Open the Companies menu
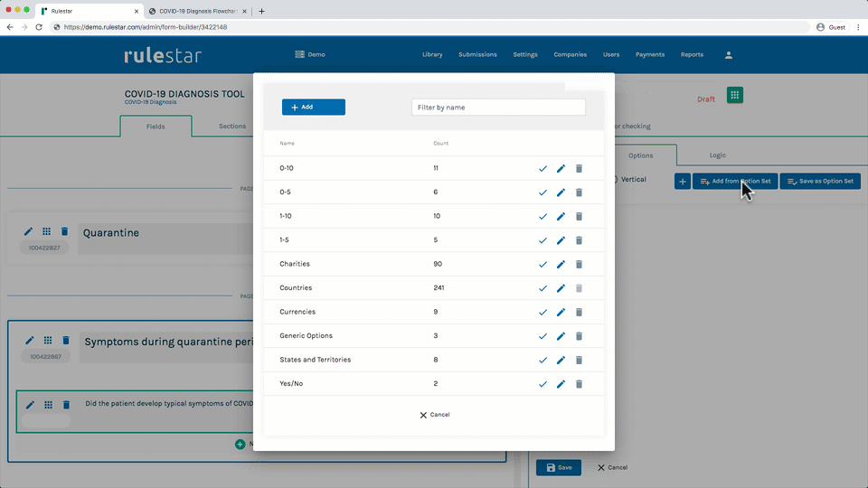Image resolution: width=868 pixels, height=488 pixels. pos(571,55)
